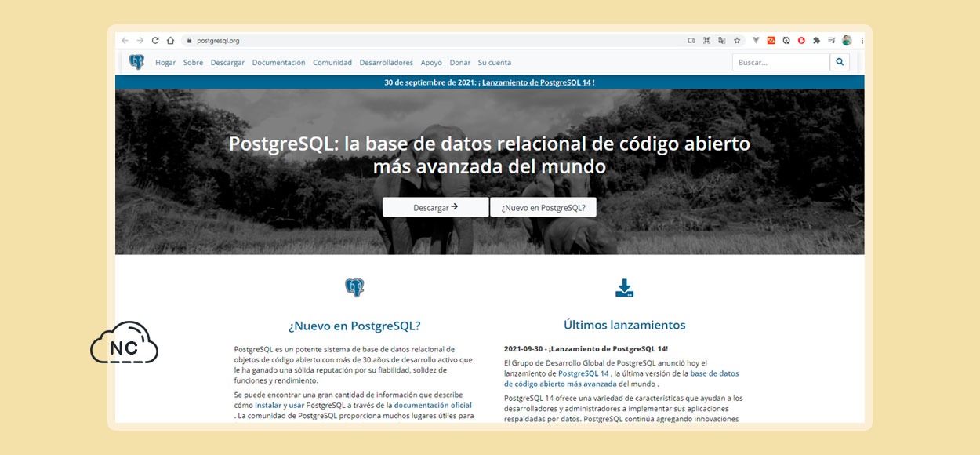The height and width of the screenshot is (455, 980).
Task: Open the Apoyo menu item
Action: [431, 63]
